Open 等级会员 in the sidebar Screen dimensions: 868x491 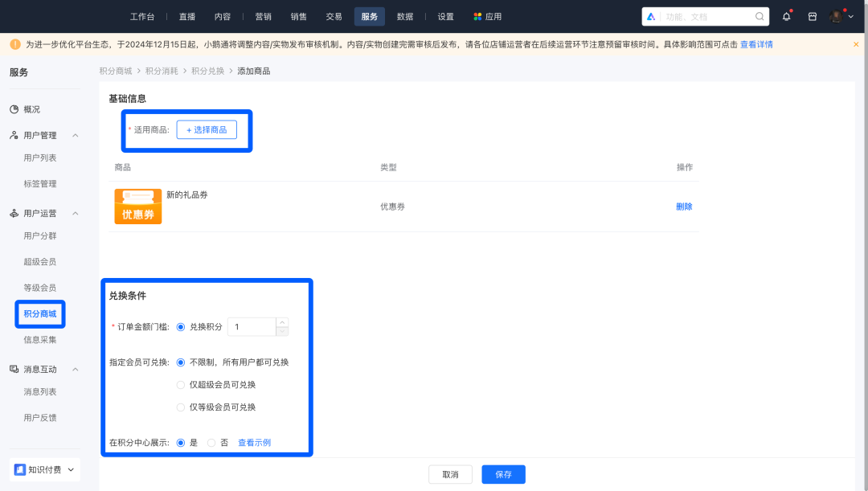[x=40, y=288]
